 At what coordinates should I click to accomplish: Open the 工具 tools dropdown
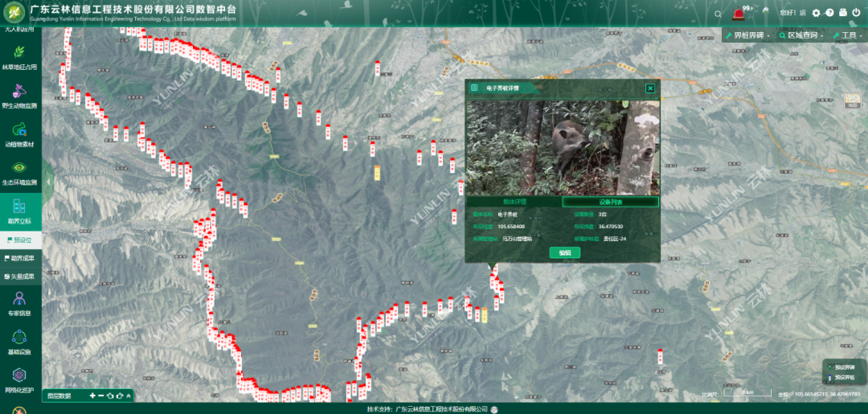pyautogui.click(x=849, y=35)
